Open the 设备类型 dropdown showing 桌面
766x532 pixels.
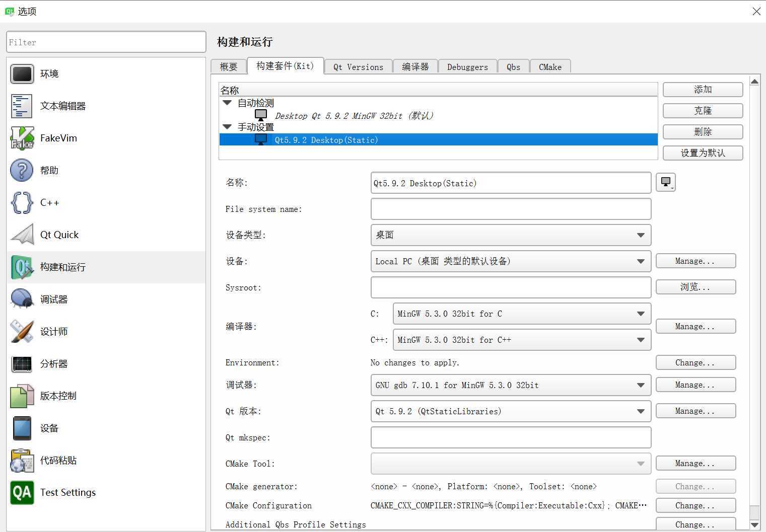pos(511,235)
